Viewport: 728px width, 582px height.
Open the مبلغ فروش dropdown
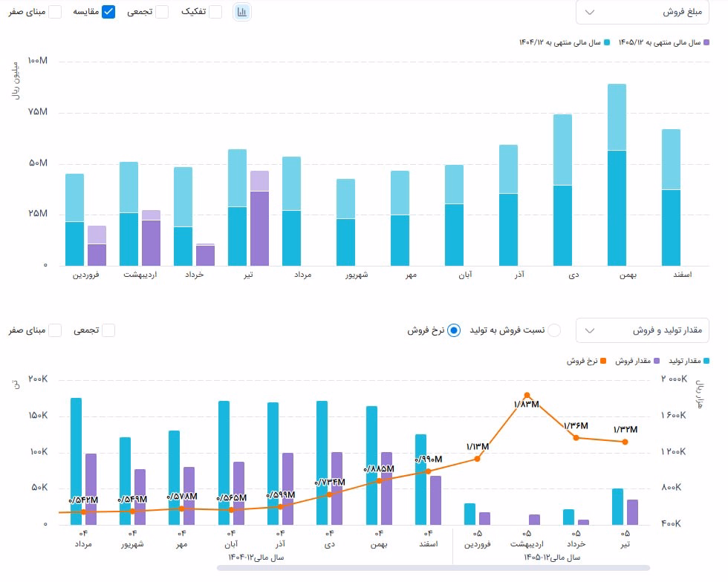coord(642,12)
